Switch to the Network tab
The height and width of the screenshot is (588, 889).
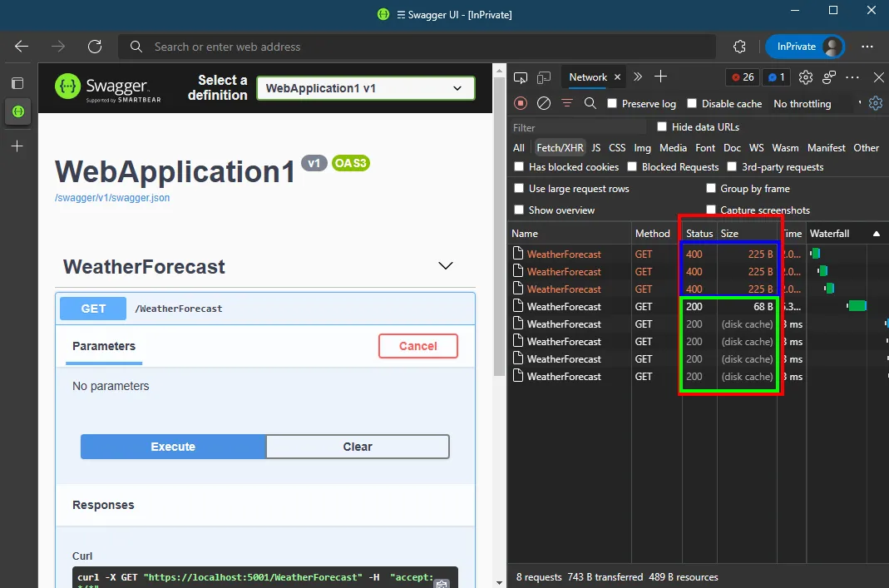588,77
